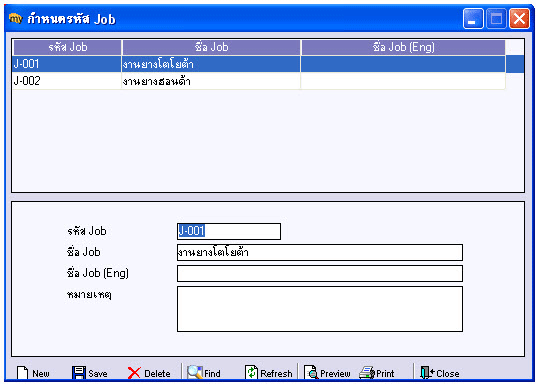Click the ชื่อ Job column header
The height and width of the screenshot is (388, 539).
(x=211, y=47)
